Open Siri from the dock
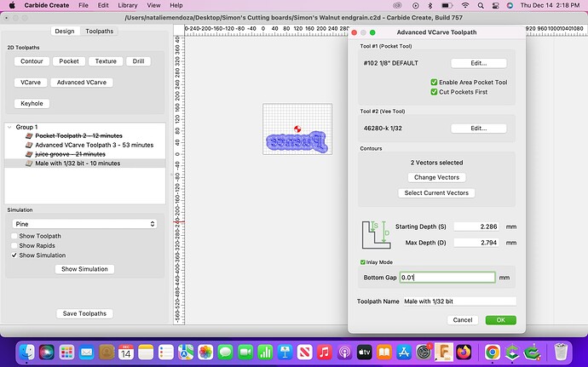Image resolution: width=588 pixels, height=367 pixels. (x=47, y=353)
